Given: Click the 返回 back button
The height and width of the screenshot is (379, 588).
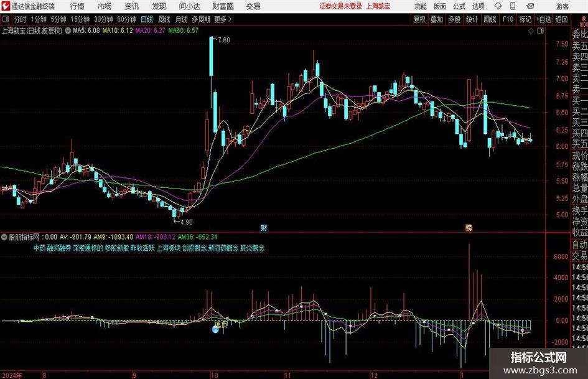Looking at the screenshot, I should 561,19.
